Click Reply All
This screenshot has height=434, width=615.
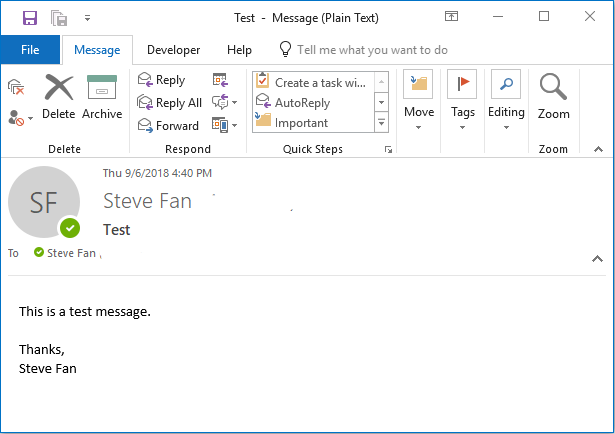coord(169,103)
